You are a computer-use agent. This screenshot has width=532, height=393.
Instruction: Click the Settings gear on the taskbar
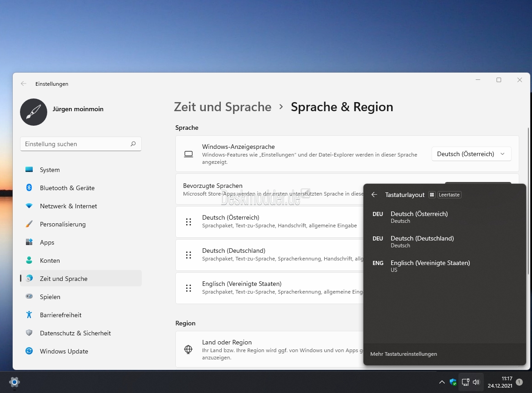(14, 382)
